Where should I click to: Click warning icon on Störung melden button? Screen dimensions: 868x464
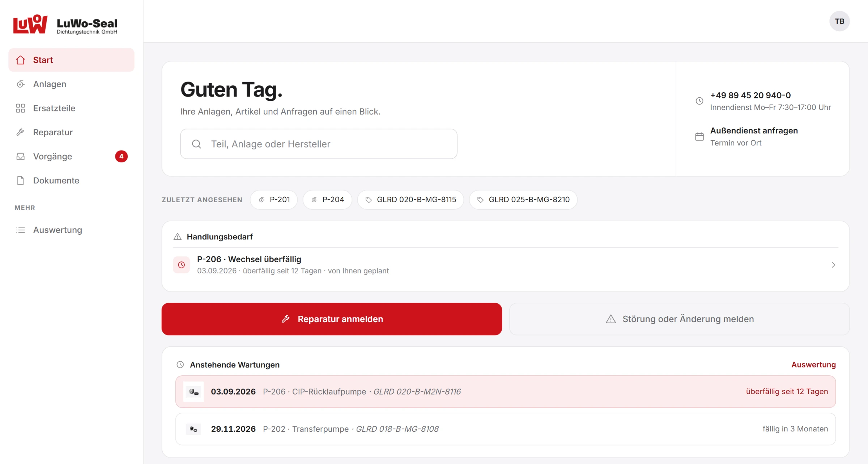(611, 319)
